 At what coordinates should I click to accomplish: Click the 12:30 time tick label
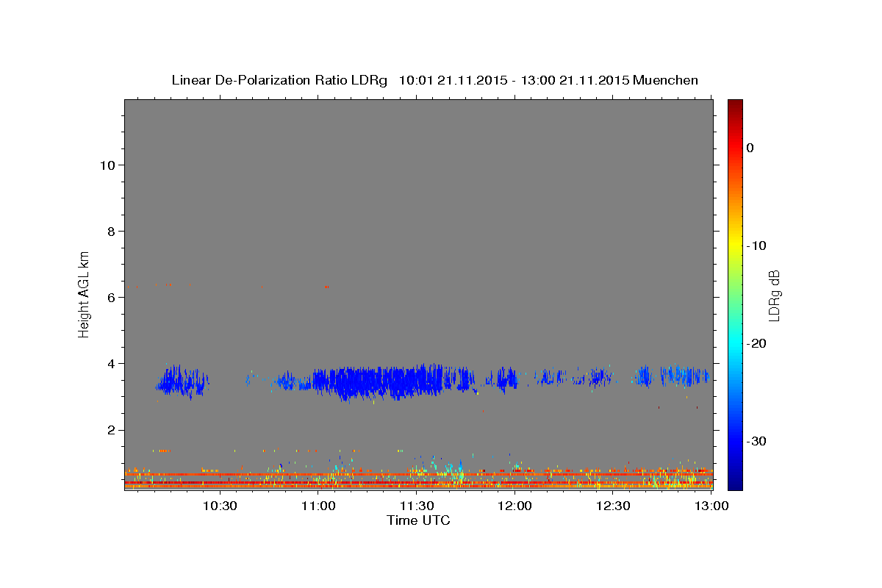pyautogui.click(x=614, y=506)
